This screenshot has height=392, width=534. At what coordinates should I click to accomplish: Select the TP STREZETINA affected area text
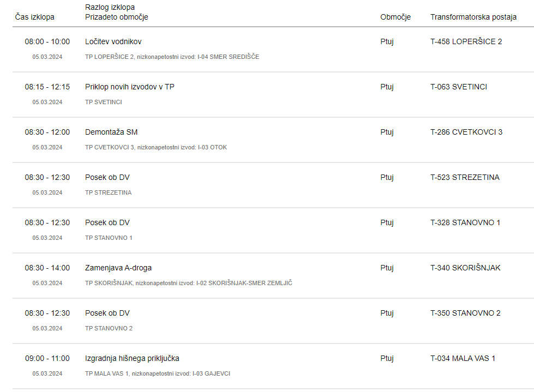(x=109, y=192)
